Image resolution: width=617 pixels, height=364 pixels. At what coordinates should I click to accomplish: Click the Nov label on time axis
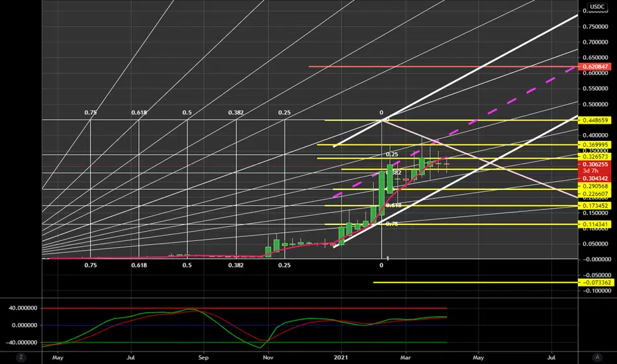click(x=268, y=357)
